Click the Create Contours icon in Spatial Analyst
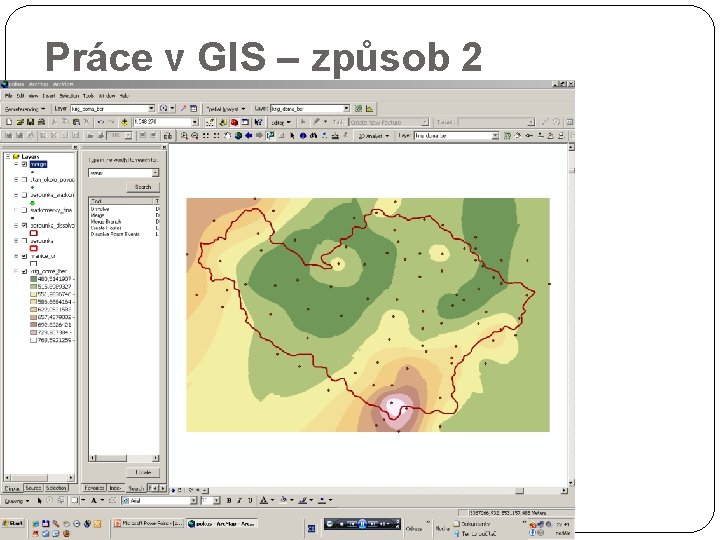Screen dimensions: 720x540 358,109
